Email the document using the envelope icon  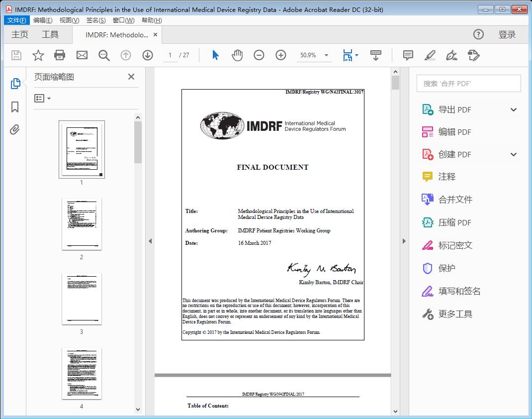click(82, 55)
